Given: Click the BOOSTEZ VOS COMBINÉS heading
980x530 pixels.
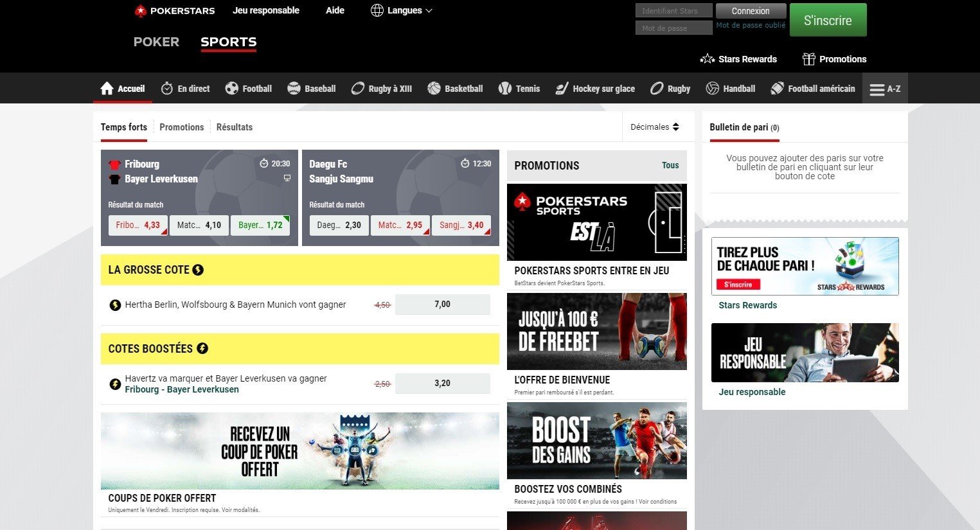Looking at the screenshot, I should [568, 489].
